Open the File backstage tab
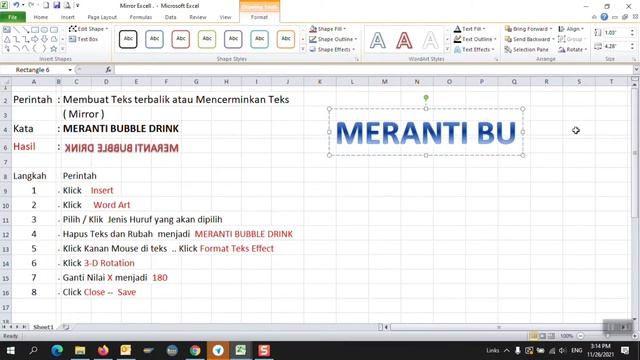 [13, 17]
